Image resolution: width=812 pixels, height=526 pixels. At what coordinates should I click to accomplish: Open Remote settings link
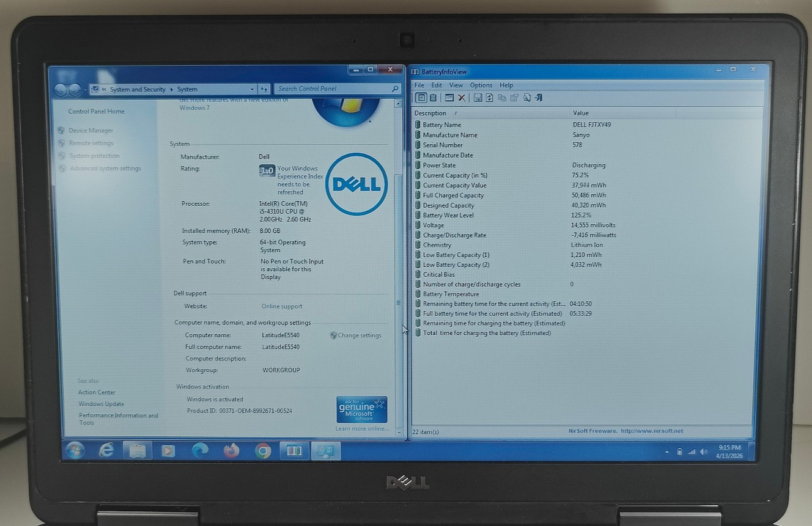[91, 143]
